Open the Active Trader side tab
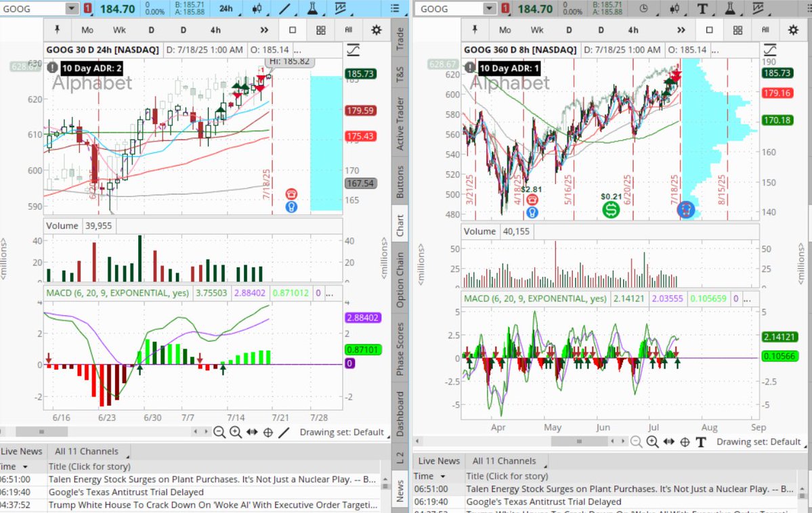The height and width of the screenshot is (513, 812). coord(400,124)
